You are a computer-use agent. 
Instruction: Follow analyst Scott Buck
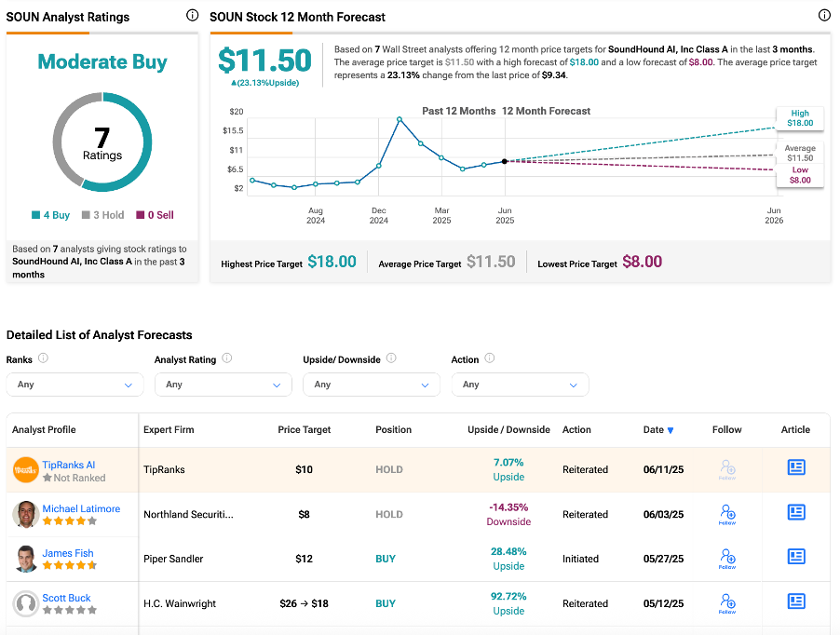pyautogui.click(x=727, y=603)
